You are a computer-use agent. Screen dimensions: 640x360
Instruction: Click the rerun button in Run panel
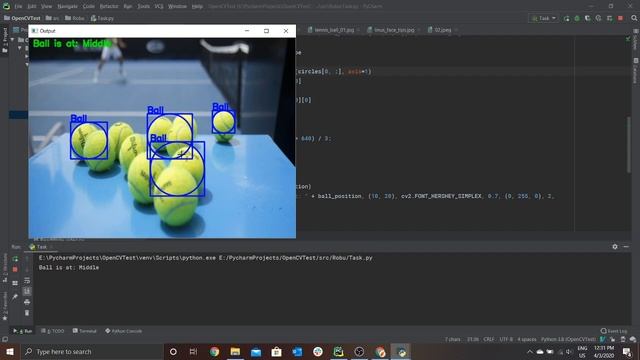tap(15, 259)
